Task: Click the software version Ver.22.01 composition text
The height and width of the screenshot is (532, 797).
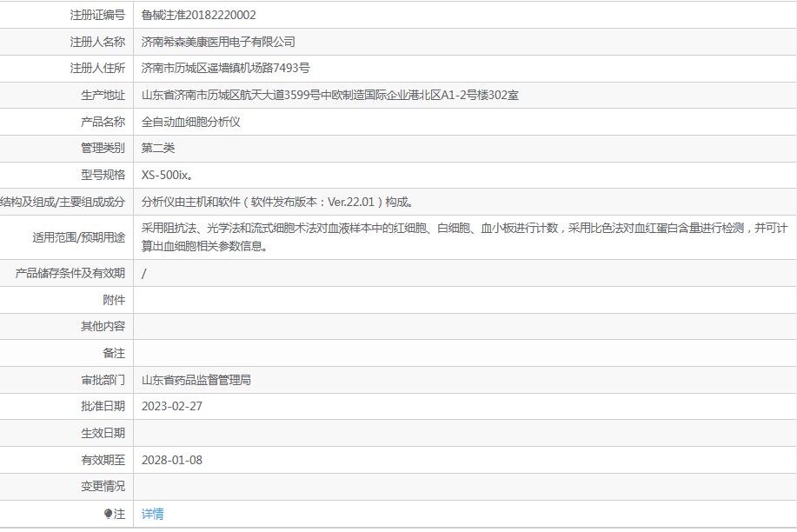Action: pos(277,202)
